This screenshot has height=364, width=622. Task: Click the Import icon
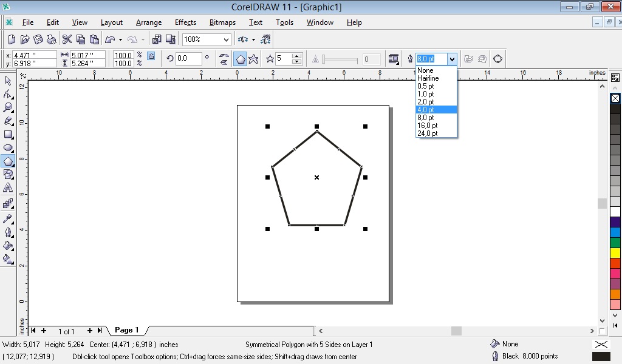157,39
